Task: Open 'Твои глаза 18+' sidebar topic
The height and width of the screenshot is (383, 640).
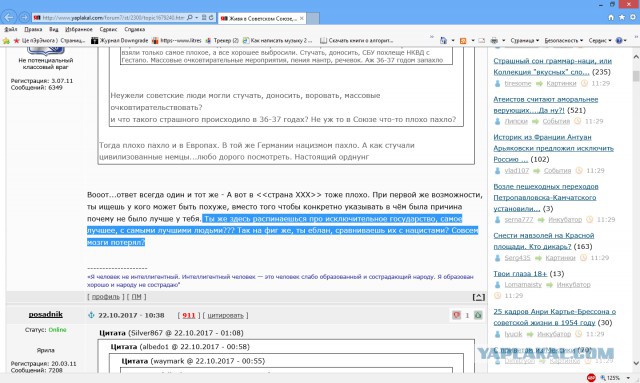Action: coord(520,274)
